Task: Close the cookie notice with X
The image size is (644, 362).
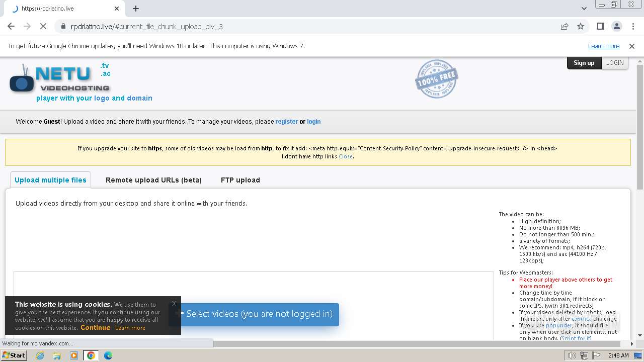Action: (174, 303)
